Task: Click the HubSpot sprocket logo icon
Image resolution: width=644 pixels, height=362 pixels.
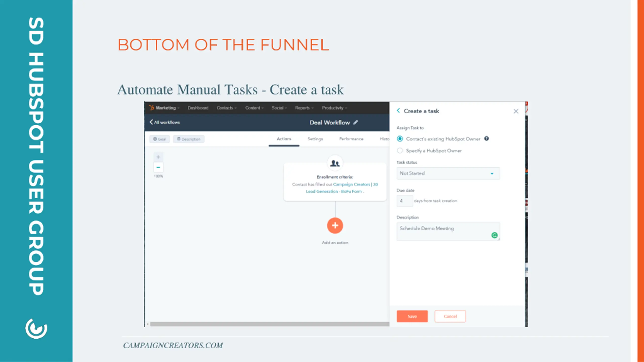Action: click(151, 108)
